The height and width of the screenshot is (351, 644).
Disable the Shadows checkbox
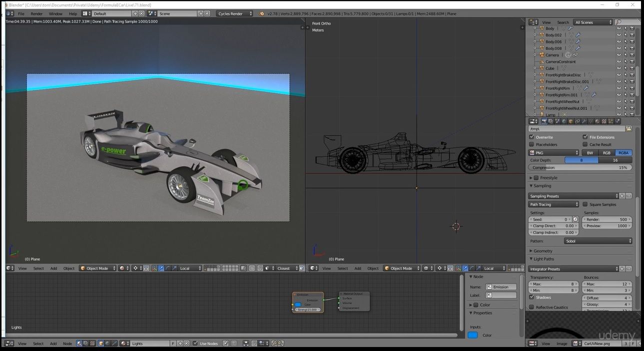coord(532,297)
